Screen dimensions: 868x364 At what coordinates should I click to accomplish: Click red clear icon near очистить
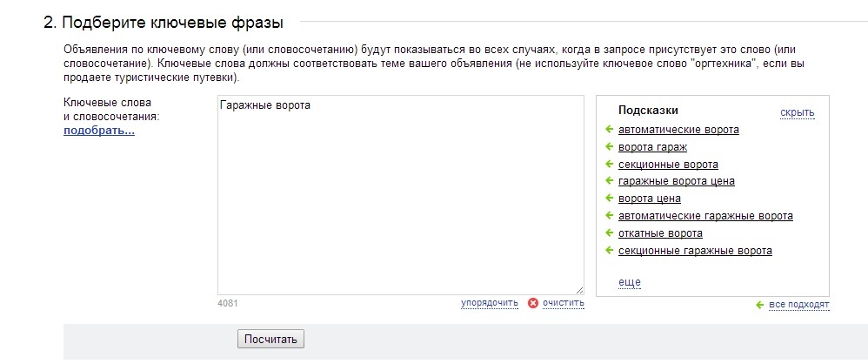coord(532,303)
